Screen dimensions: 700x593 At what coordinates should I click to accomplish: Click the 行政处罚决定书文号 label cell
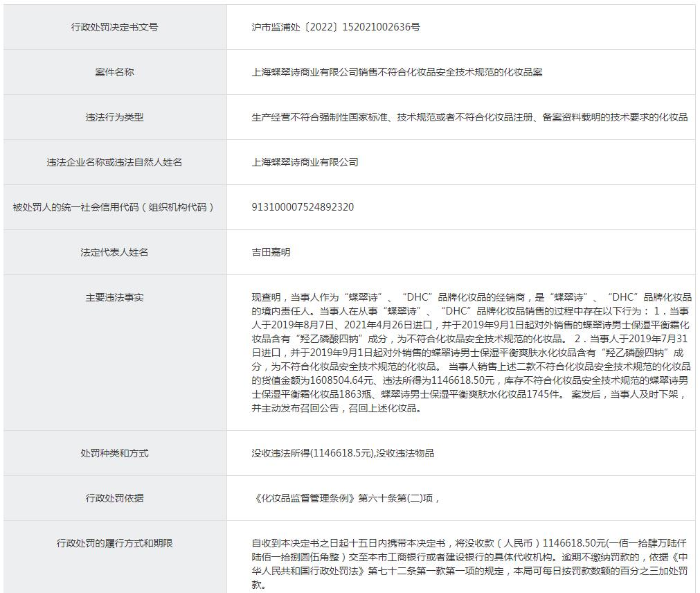tap(114, 27)
